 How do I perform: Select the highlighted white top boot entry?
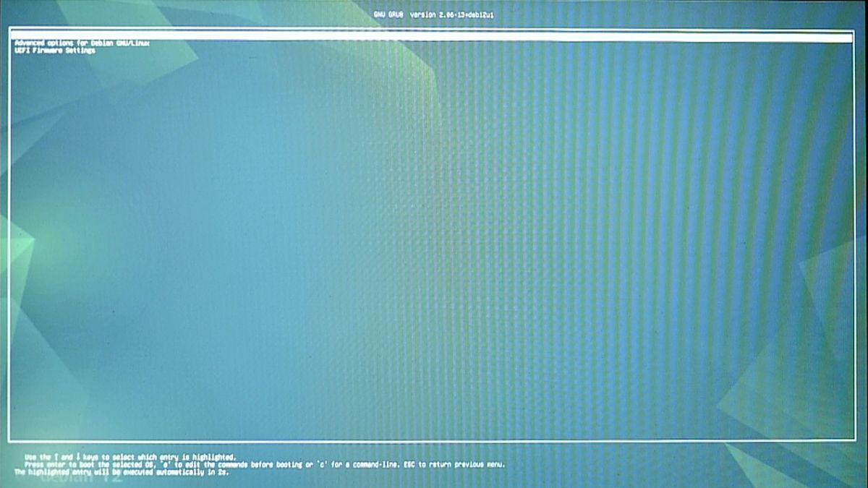(x=432, y=36)
